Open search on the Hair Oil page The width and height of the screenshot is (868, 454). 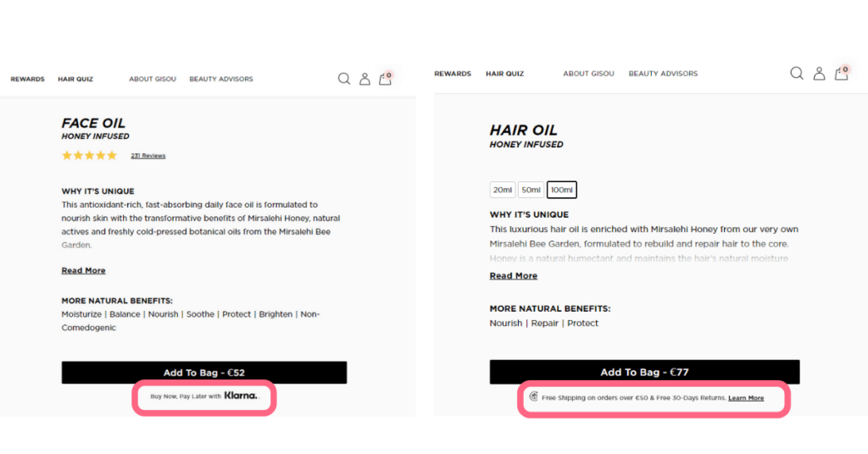pyautogui.click(x=797, y=73)
